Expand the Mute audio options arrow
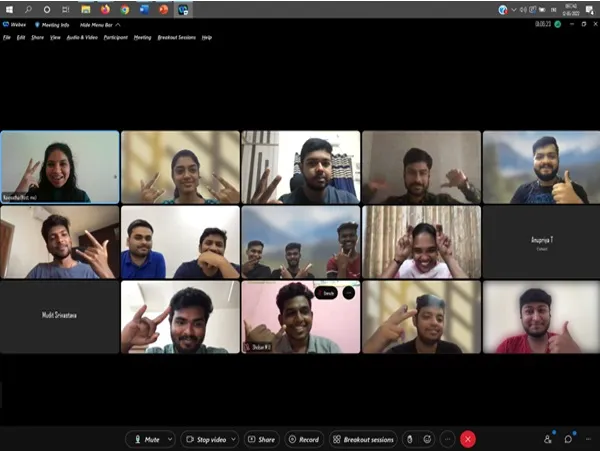The width and height of the screenshot is (600, 451). pos(170,439)
